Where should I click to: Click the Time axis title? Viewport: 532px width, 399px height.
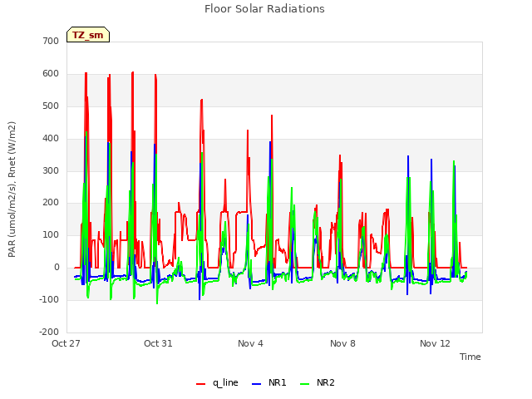[470, 357]
